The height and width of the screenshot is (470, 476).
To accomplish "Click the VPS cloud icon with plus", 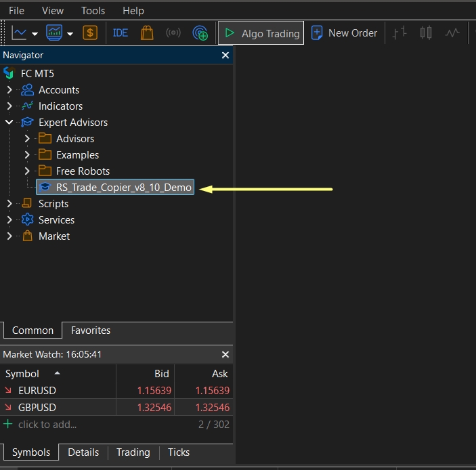I will pos(200,33).
